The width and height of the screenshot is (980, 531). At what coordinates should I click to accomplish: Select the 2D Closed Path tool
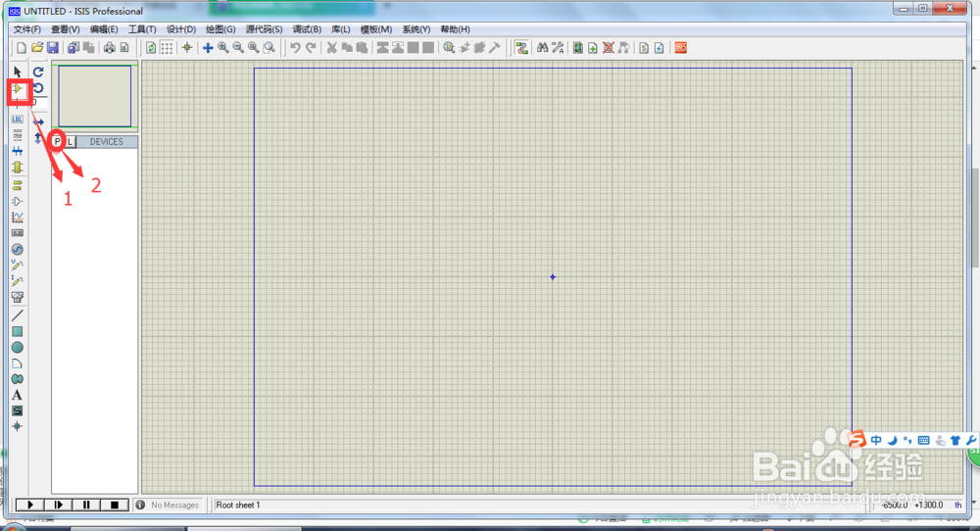18,379
